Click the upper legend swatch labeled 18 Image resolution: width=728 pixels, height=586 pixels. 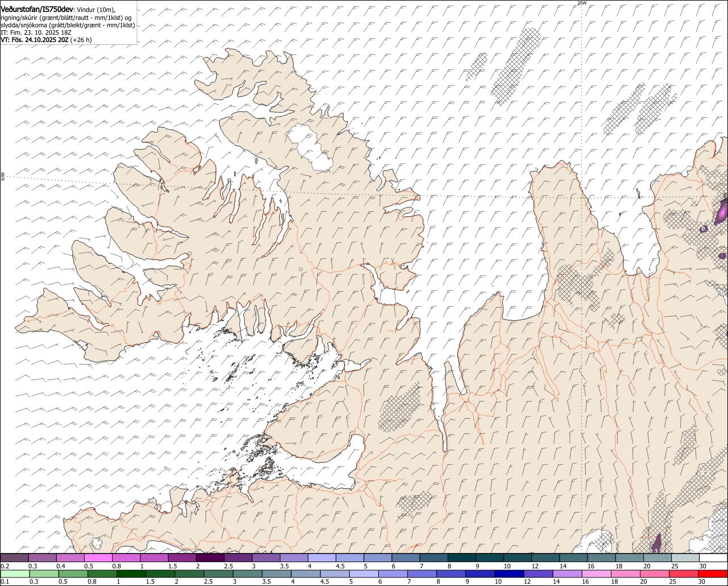click(x=630, y=558)
